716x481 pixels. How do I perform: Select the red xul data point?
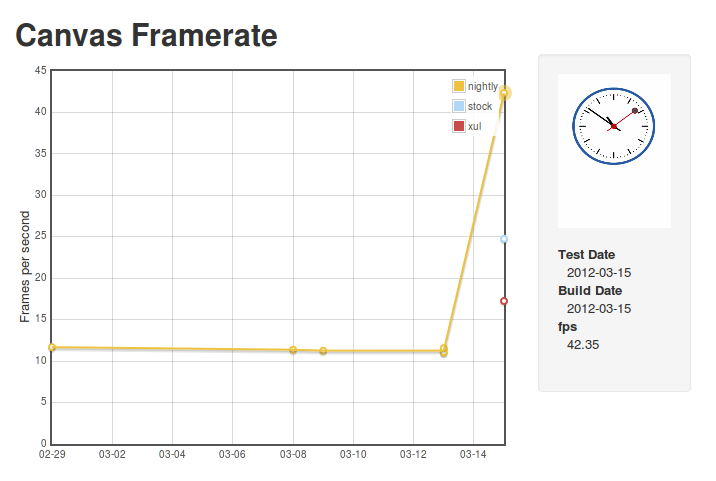pyautogui.click(x=504, y=301)
